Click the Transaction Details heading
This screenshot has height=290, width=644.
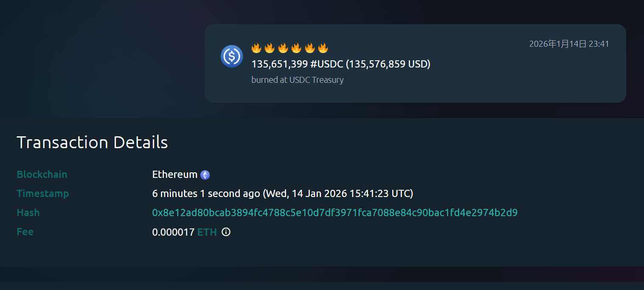tap(92, 143)
